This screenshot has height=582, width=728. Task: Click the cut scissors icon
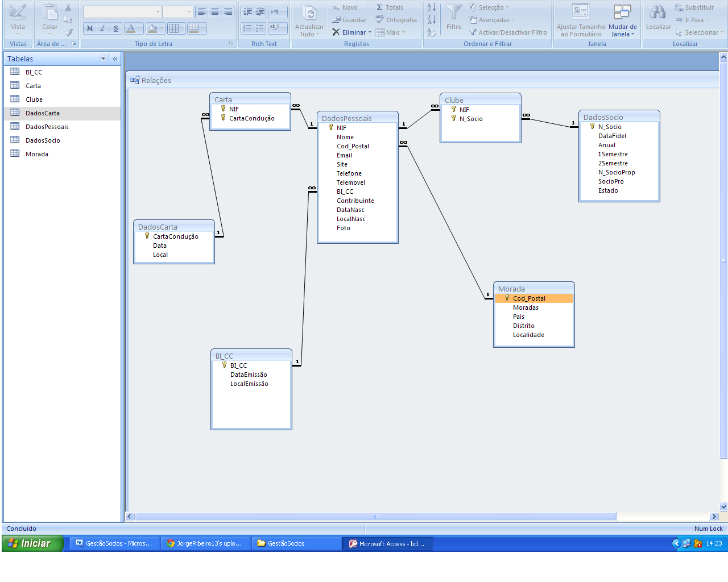tap(68, 8)
